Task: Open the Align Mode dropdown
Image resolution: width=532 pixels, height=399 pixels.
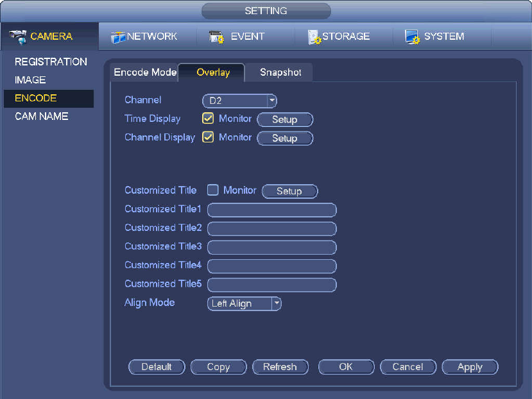Action: (245, 303)
